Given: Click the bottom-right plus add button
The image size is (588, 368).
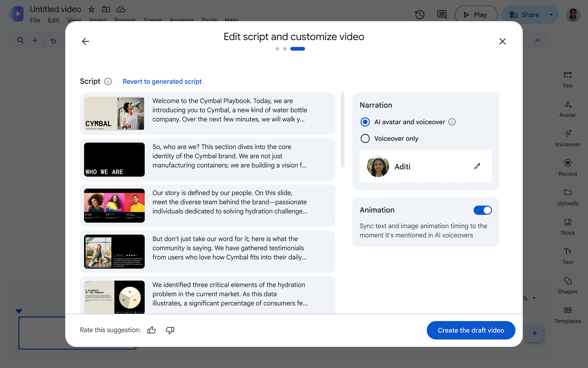Looking at the screenshot, I should [534, 333].
